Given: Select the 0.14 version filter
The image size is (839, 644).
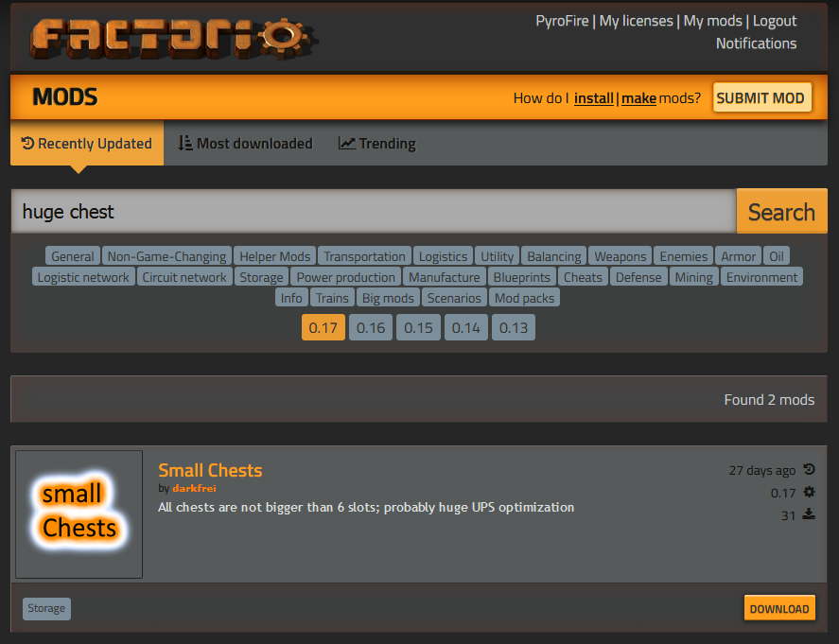Looking at the screenshot, I should 466,327.
